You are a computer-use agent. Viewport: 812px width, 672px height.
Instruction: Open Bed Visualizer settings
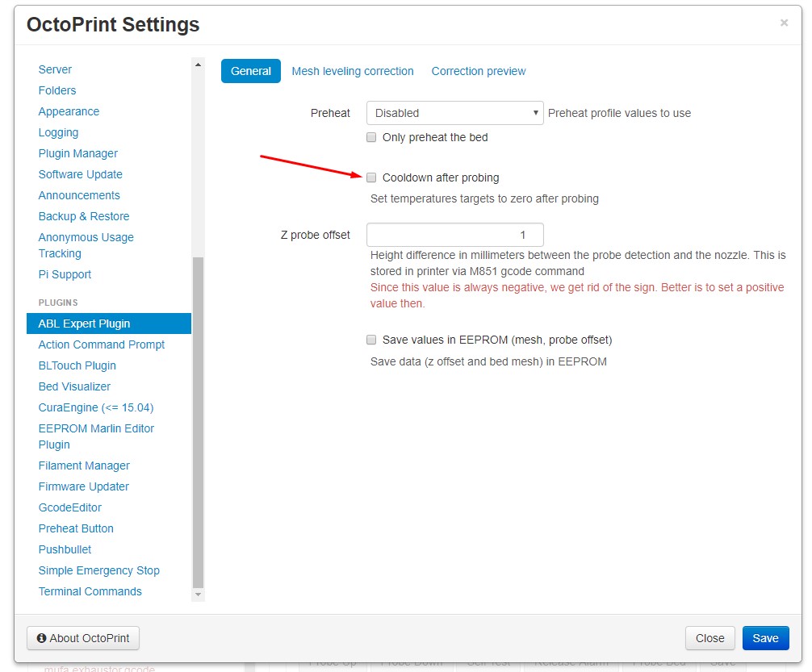pos(74,386)
